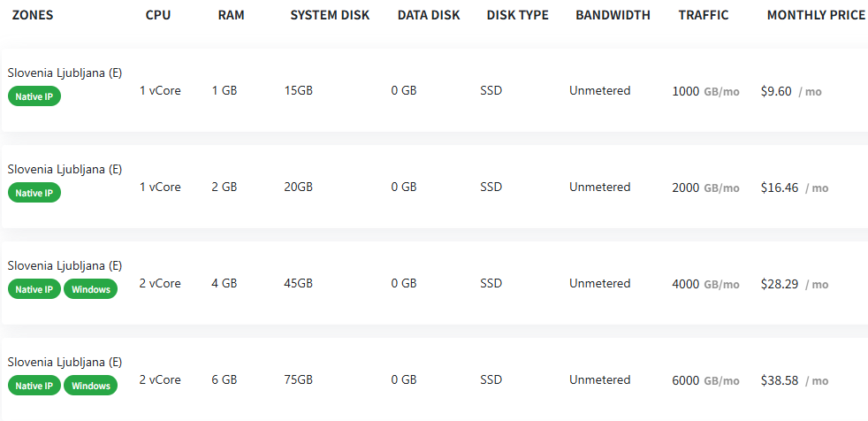Select Windows badge on the 4 GB plan
868x421 pixels.
[90, 289]
